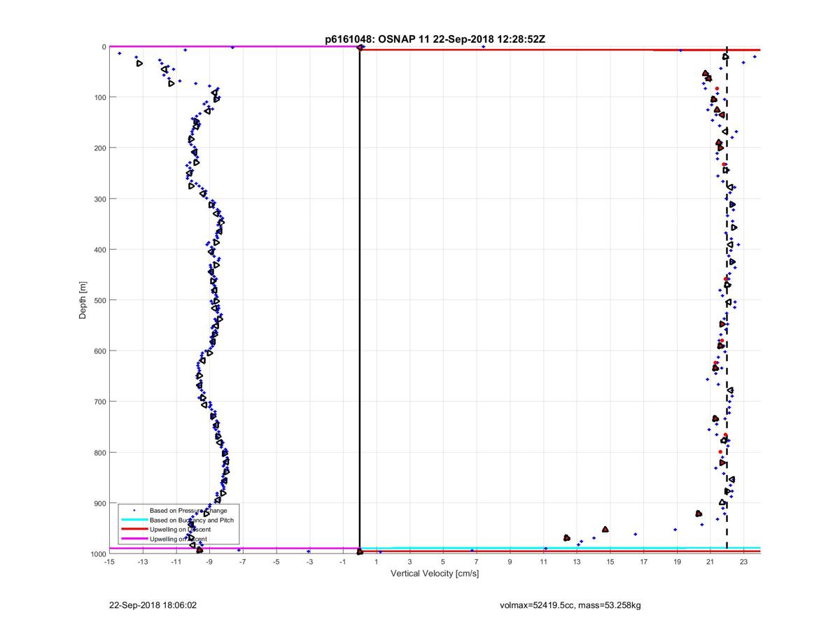The width and height of the screenshot is (840, 622).
Task: Click the x-axis tick label -1
Action: click(343, 562)
